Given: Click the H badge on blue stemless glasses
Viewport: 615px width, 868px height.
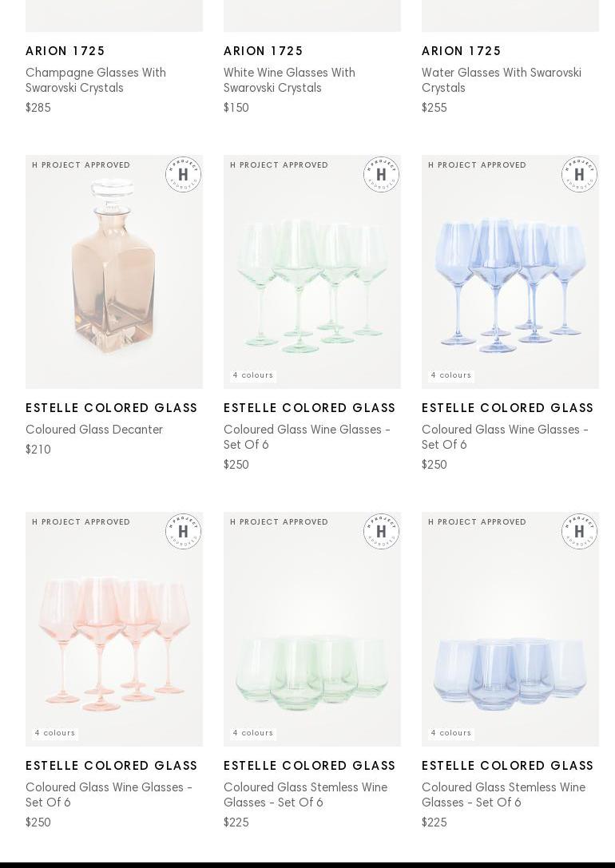Looking at the screenshot, I should (579, 532).
